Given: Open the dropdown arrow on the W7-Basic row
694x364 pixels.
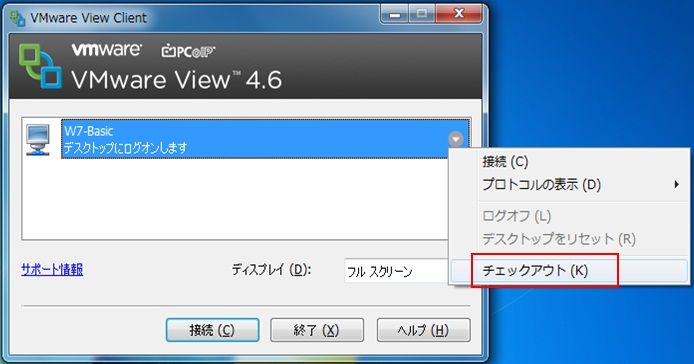Looking at the screenshot, I should 455,139.
